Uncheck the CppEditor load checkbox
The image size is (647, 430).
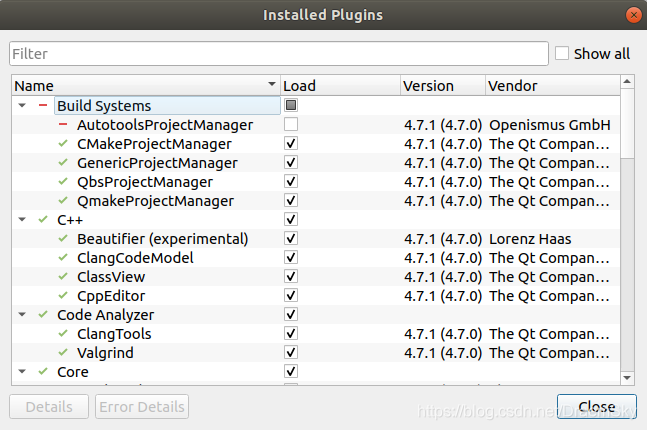(291, 295)
